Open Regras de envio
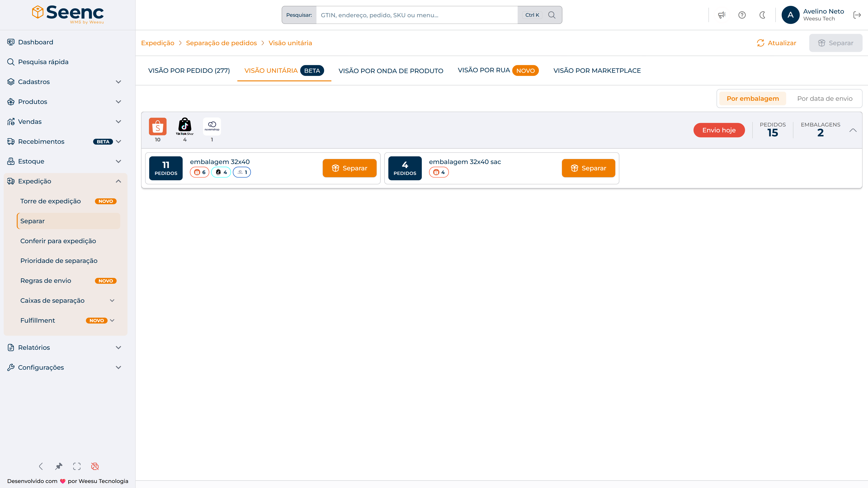868x488 pixels. pos(68,280)
